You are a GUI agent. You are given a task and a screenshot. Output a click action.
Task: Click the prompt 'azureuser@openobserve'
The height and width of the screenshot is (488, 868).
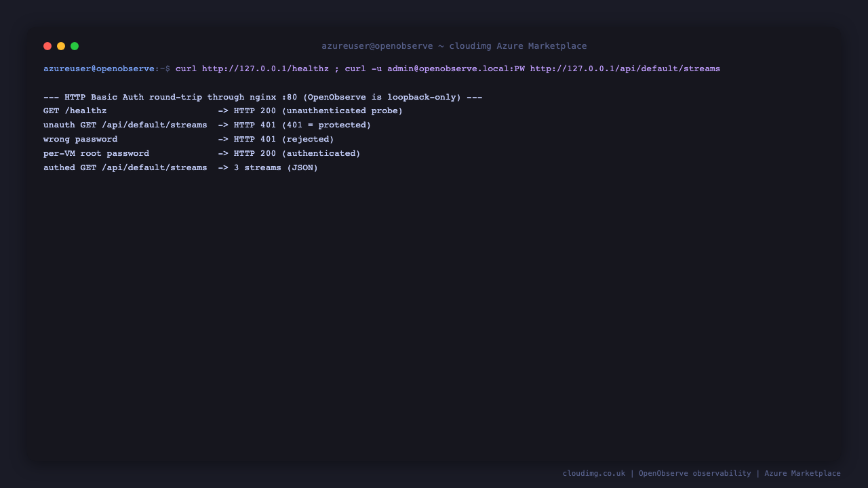(x=99, y=68)
